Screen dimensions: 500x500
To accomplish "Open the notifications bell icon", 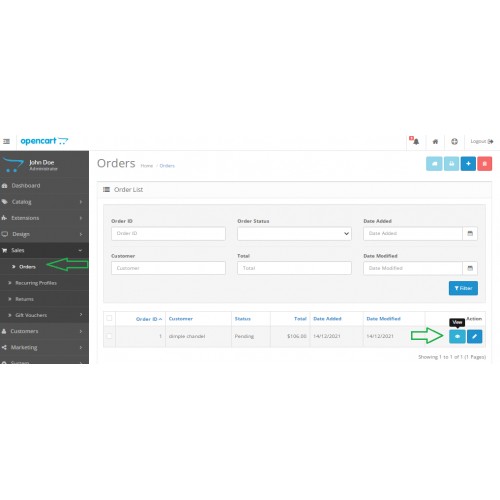I will (x=415, y=141).
